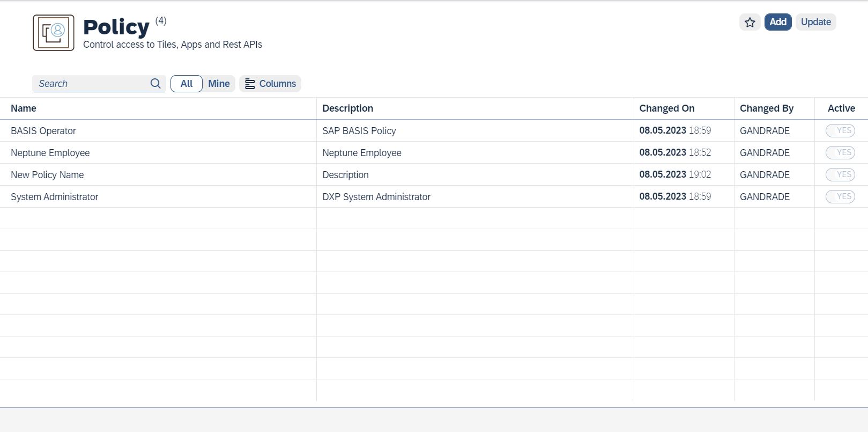The width and height of the screenshot is (868, 432).
Task: Focus the Search input field
Action: (91, 84)
